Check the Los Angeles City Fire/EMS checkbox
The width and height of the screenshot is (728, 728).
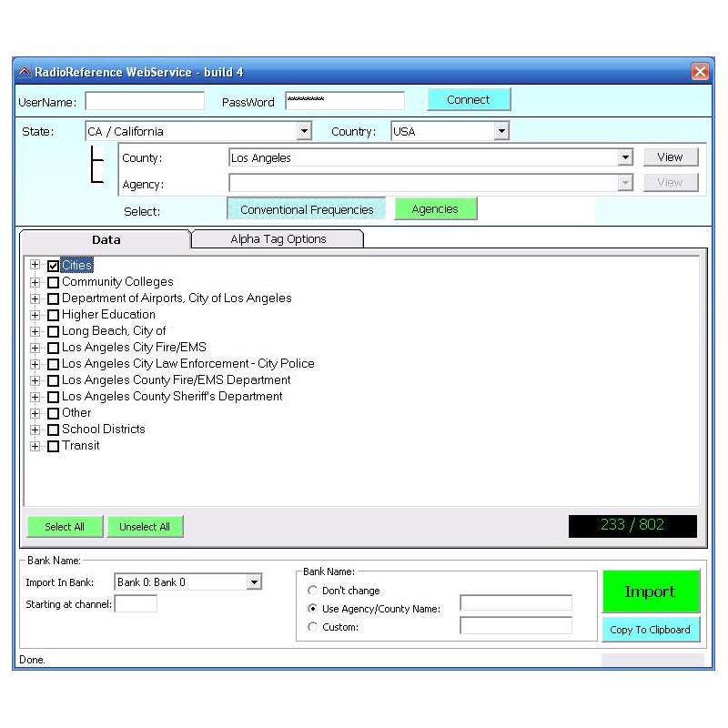click(53, 347)
